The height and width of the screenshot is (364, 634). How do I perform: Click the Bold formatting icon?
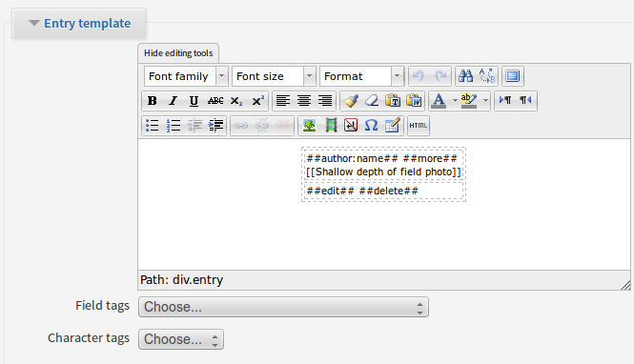coord(152,101)
